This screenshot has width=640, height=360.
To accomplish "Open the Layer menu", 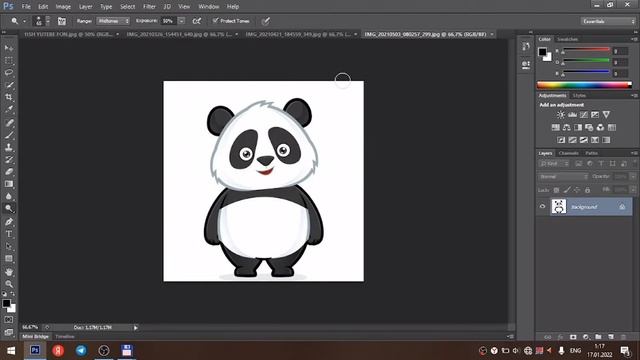I will click(x=85, y=7).
